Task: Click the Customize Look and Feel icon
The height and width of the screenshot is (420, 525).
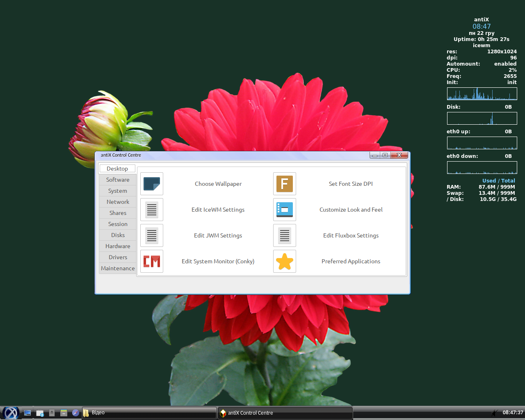Action: (285, 210)
